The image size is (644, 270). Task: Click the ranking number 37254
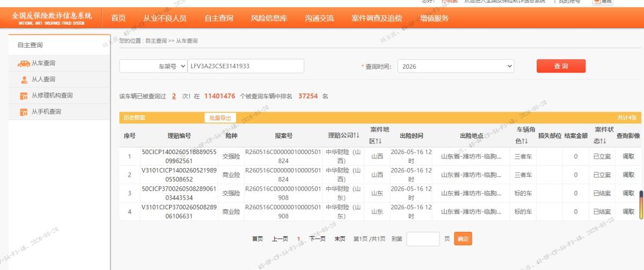point(308,96)
